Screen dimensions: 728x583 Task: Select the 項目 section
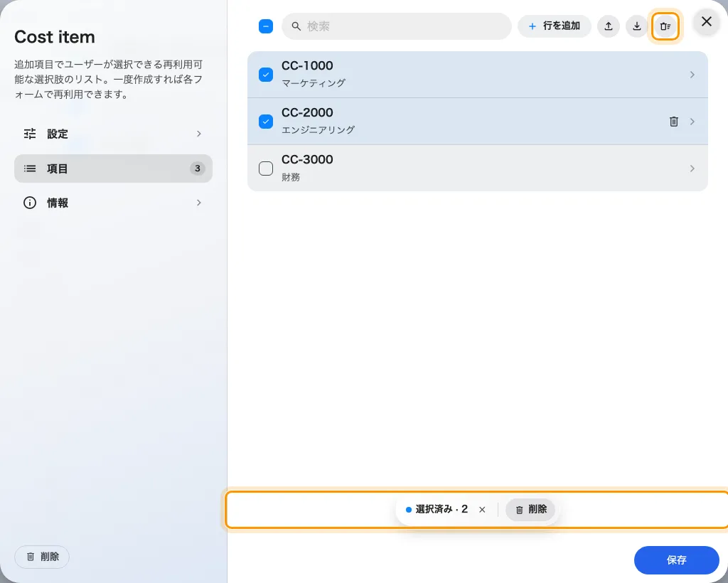point(113,169)
